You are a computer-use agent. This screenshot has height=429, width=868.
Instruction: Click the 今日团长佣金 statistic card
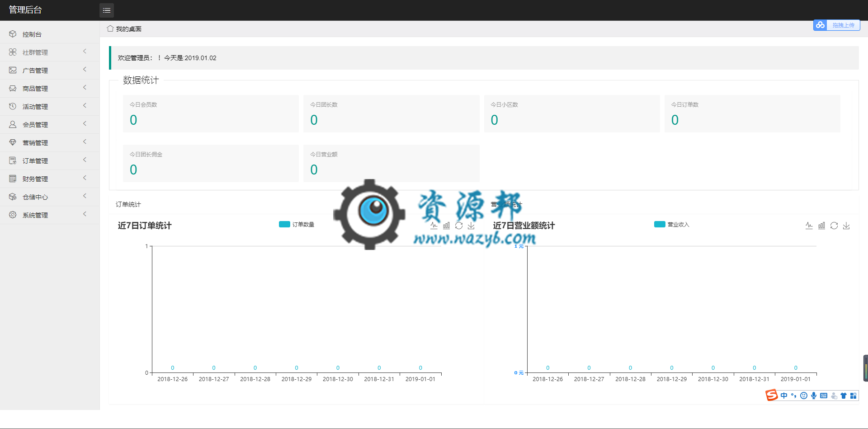coord(211,163)
